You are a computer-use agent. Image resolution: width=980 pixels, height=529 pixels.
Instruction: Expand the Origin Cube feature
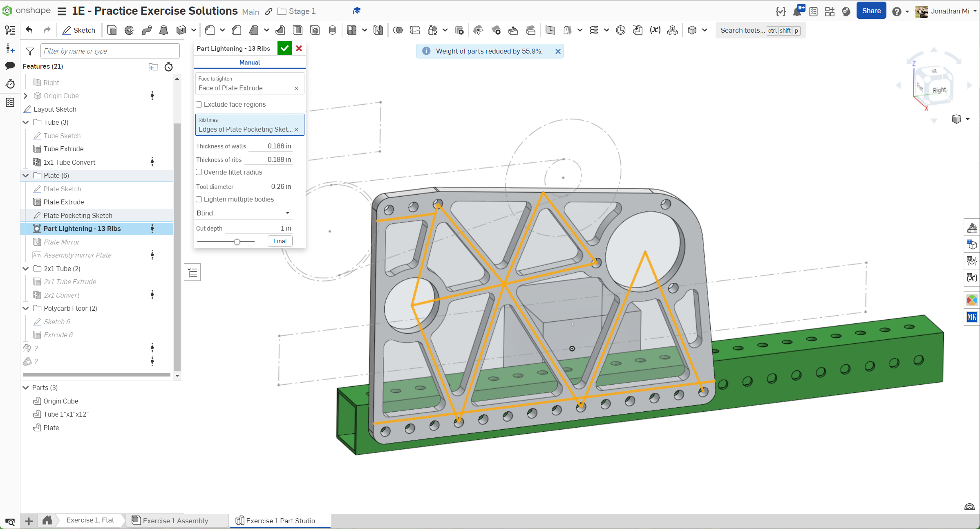26,96
